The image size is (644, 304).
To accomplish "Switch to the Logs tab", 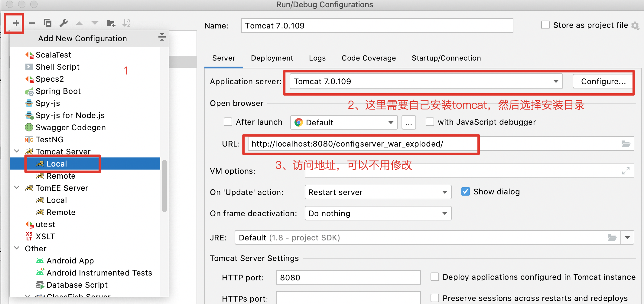I will pos(317,58).
